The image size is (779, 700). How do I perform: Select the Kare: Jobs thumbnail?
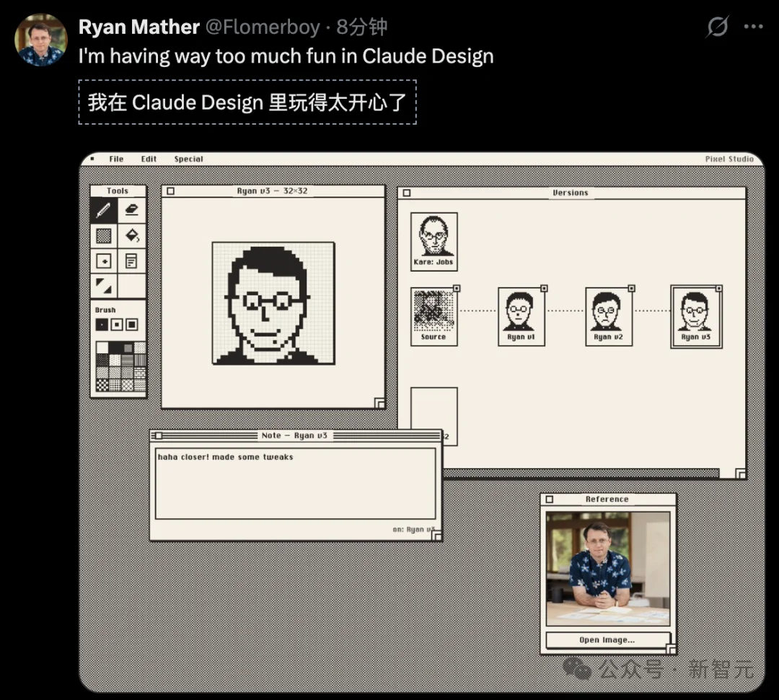(x=433, y=241)
